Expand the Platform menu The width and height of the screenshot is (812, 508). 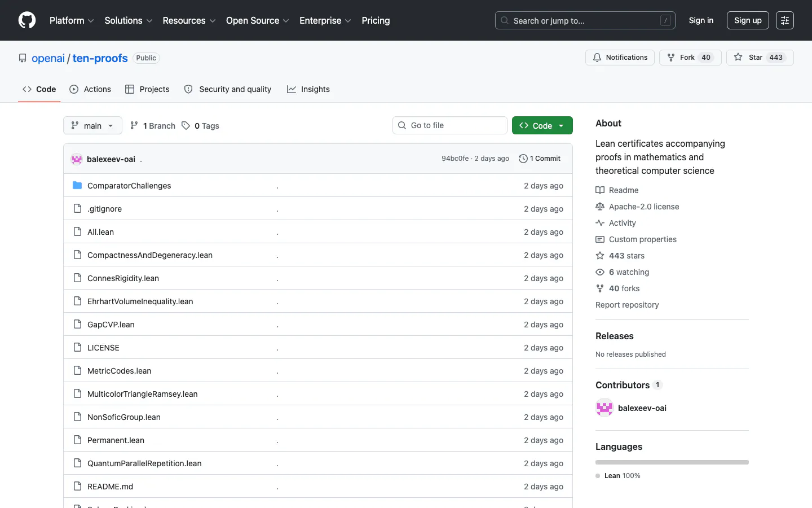pos(72,20)
